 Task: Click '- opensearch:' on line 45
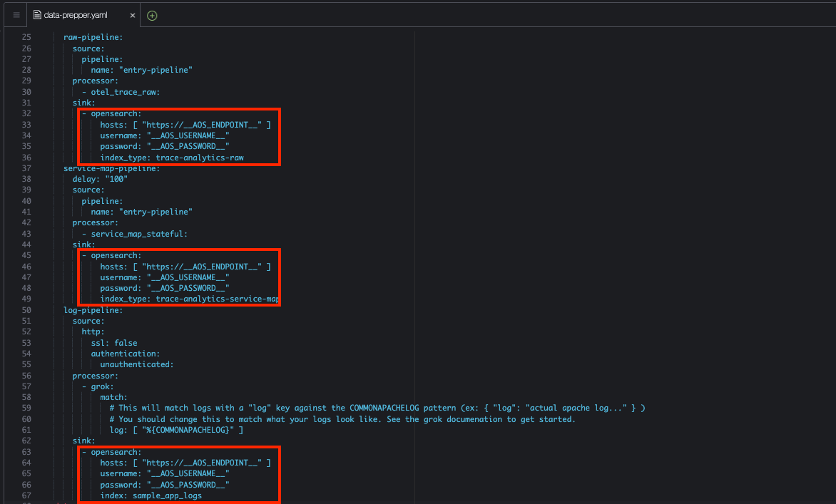tap(111, 255)
